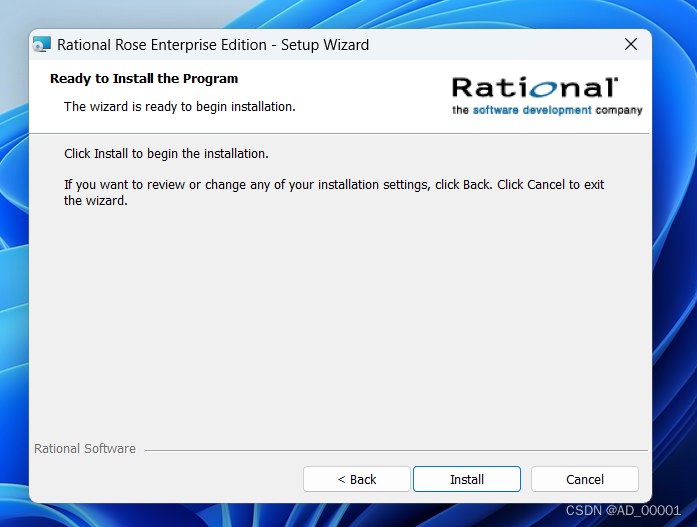Click 'Click Install to begin the installation.' text
Screen dimensions: 697x527
pos(166,154)
